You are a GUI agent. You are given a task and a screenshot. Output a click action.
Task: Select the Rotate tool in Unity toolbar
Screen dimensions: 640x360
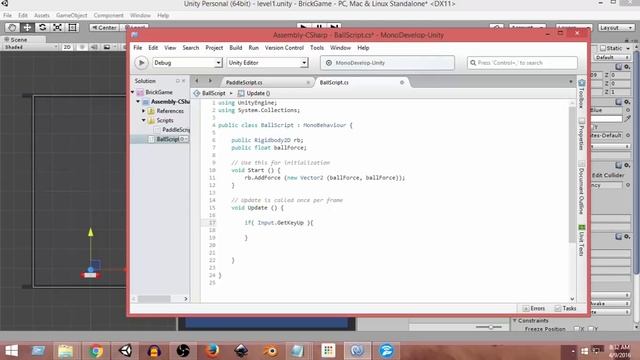coord(42,27)
